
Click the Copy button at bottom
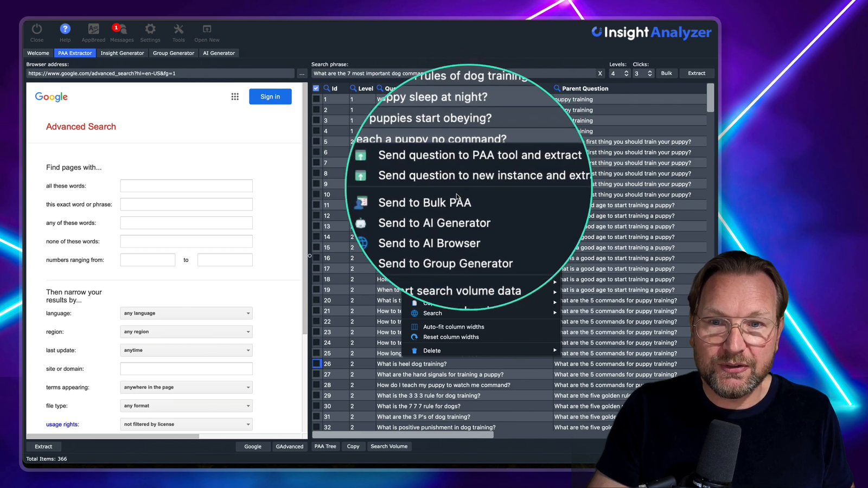(x=353, y=446)
